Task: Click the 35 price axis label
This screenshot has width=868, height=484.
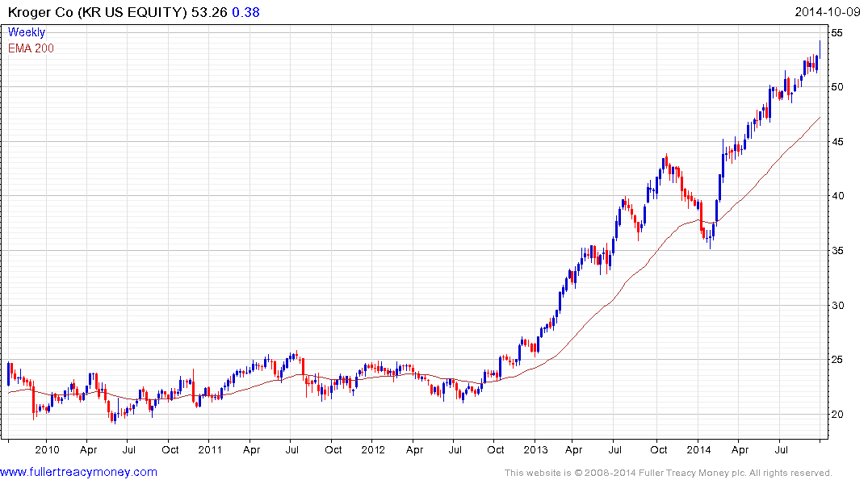Action: coord(837,251)
